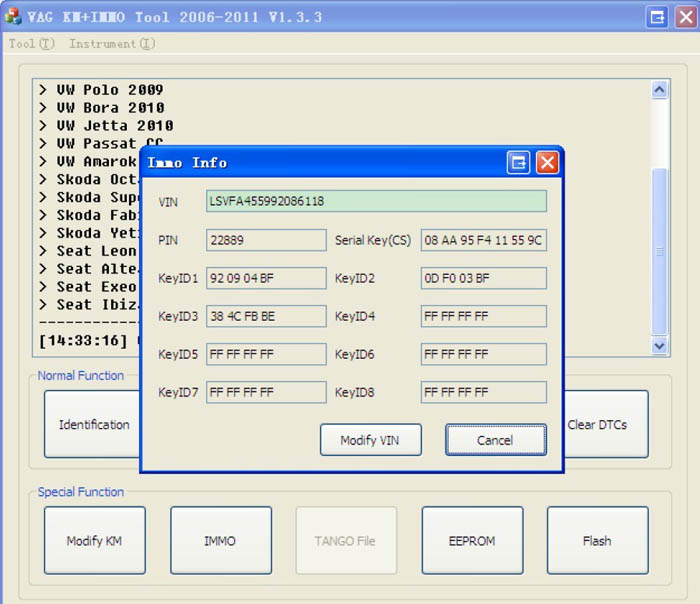Click the KeyID5 field
The image size is (700, 604).
[x=266, y=354]
